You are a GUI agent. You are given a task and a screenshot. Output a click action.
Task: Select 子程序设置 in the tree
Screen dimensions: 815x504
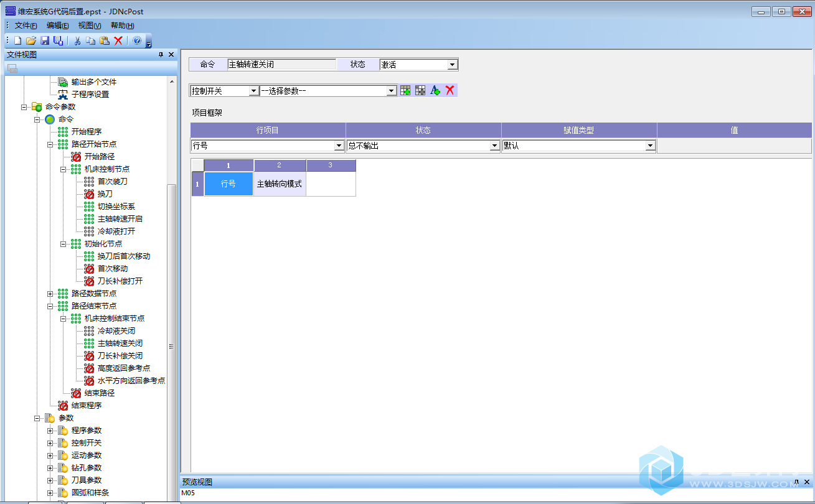coord(90,95)
